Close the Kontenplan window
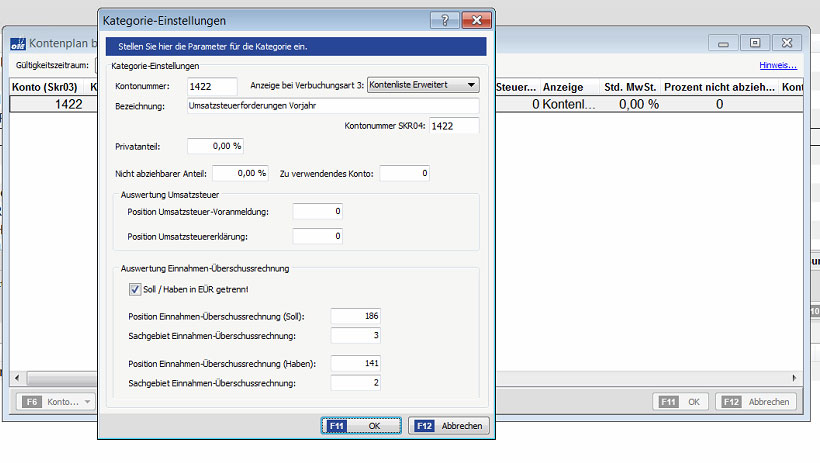 pyautogui.click(x=787, y=43)
